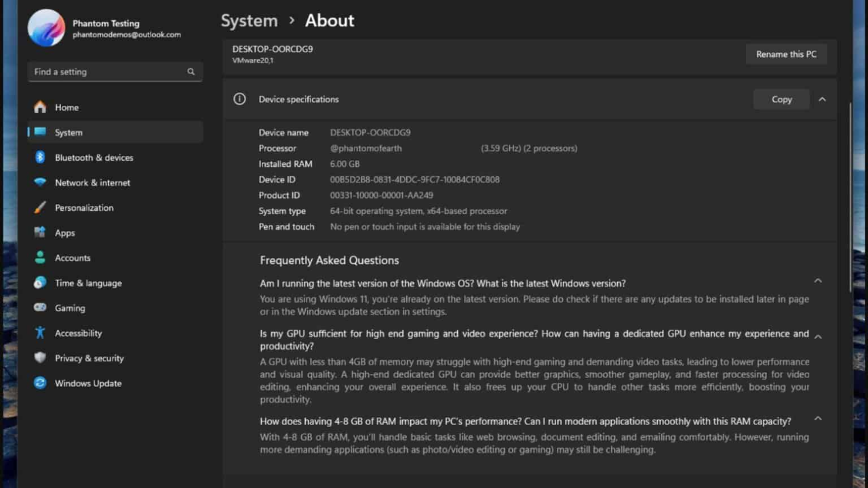The height and width of the screenshot is (488, 868).
Task: Collapse the GPU sufficiency FAQ answer
Action: click(x=818, y=335)
